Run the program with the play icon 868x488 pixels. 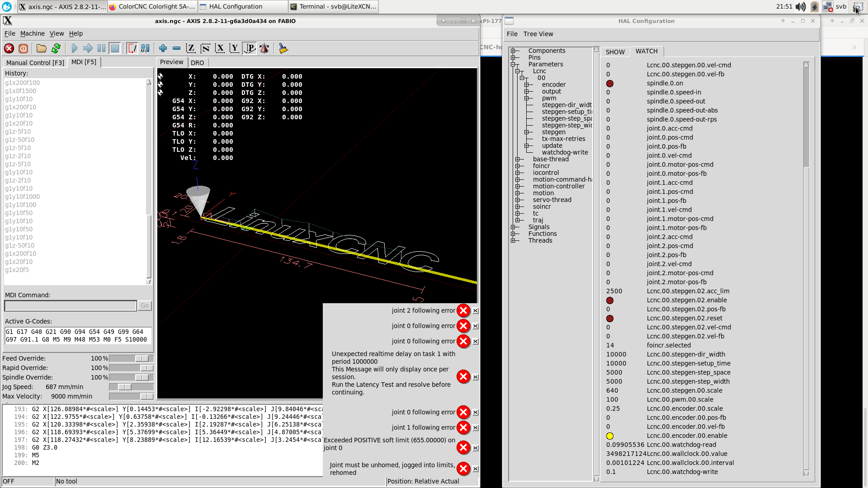click(74, 48)
